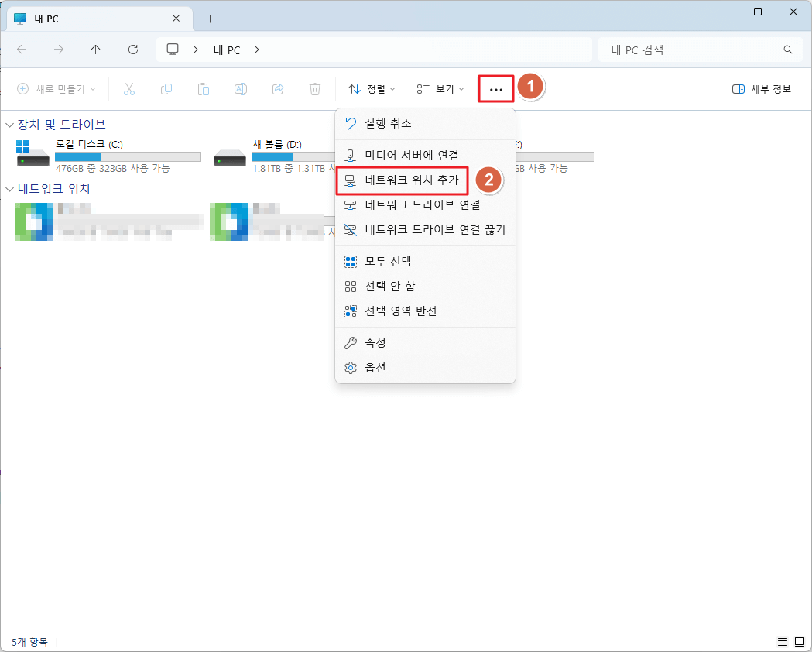Select the Delete trash icon
The width and height of the screenshot is (812, 652).
[315, 88]
